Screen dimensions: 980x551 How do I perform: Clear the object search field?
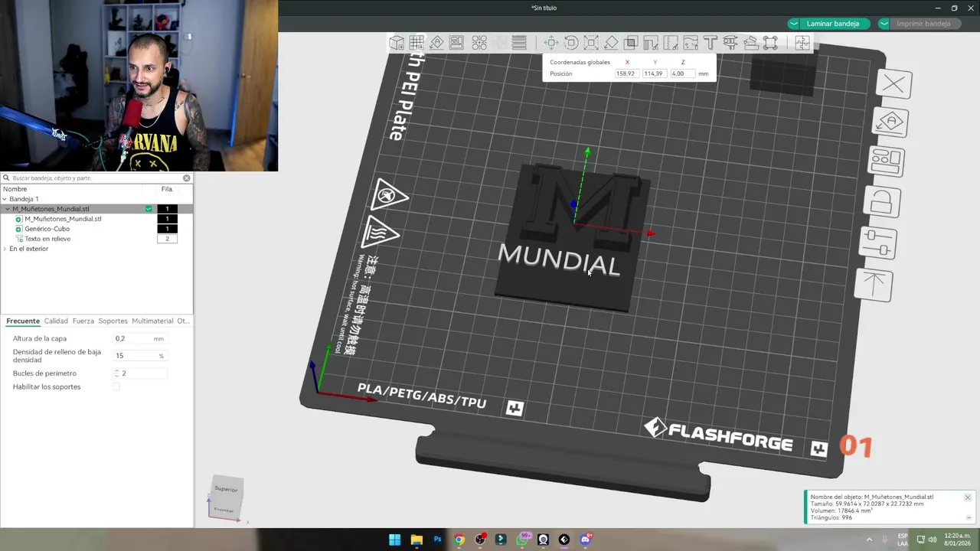point(186,178)
